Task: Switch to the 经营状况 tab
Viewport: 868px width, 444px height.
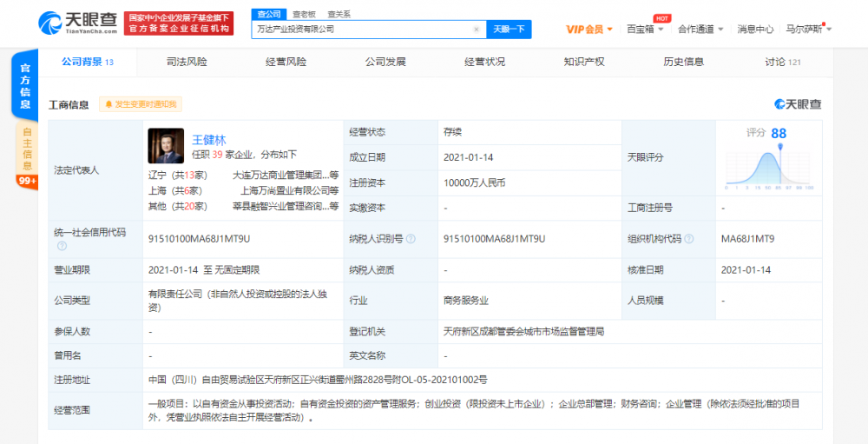Action: click(x=484, y=62)
